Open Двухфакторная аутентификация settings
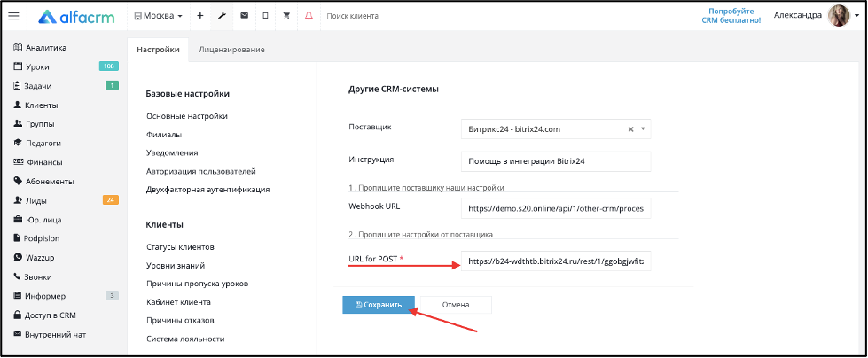 click(208, 190)
